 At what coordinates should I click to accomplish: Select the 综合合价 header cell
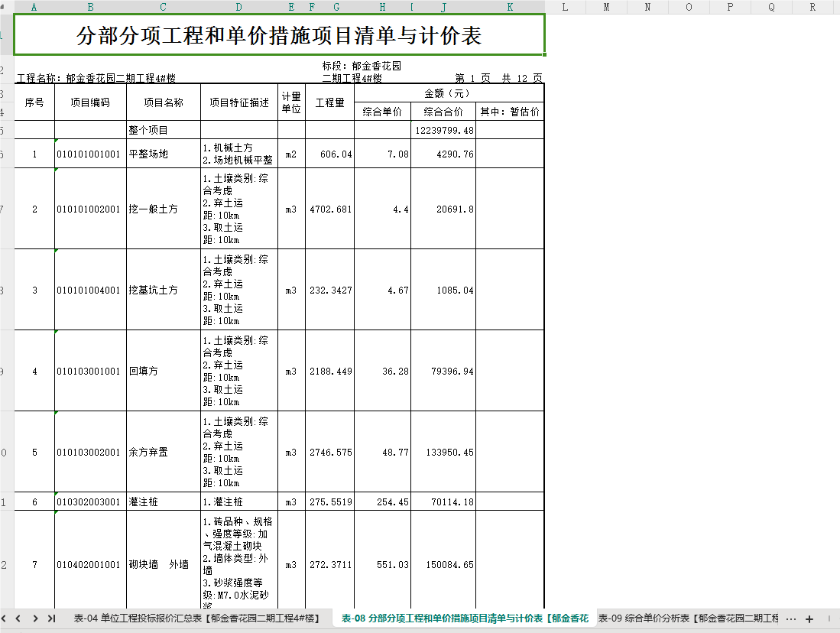(x=443, y=112)
